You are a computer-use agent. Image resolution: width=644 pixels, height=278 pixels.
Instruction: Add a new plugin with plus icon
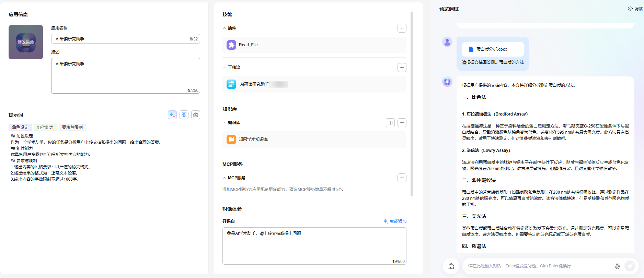(402, 28)
